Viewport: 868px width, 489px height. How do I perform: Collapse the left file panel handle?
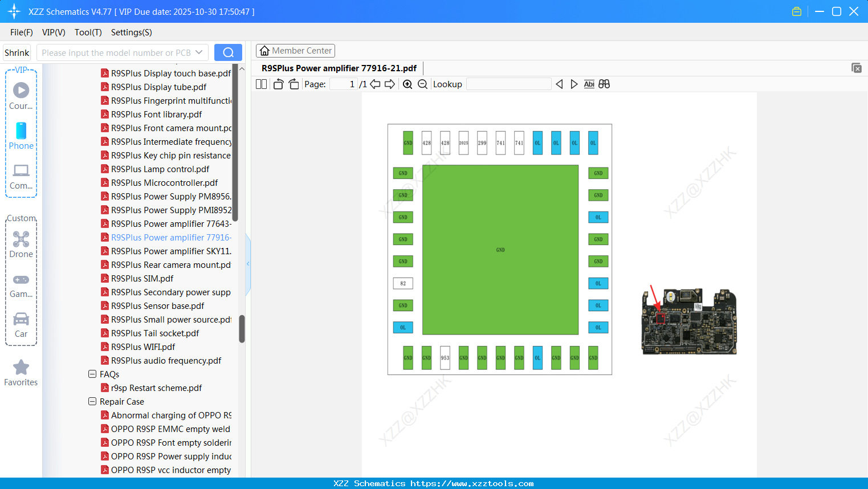pos(248,264)
